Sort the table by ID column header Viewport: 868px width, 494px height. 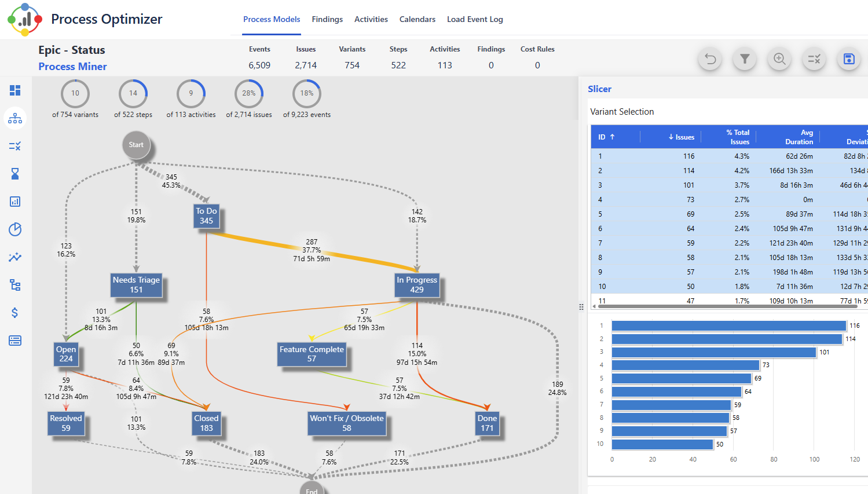(606, 137)
